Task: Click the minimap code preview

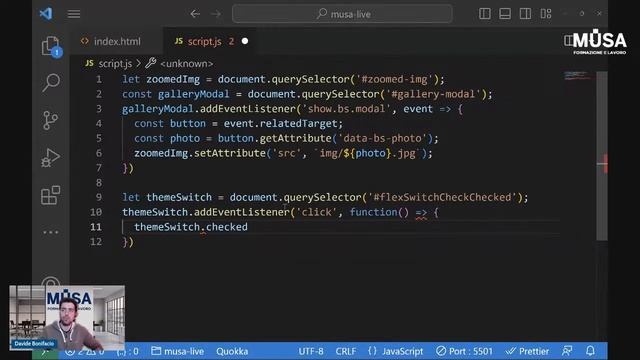Action: click(x=576, y=76)
